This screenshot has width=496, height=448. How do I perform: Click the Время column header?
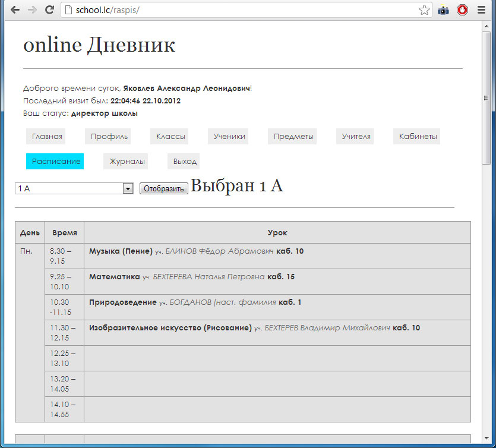65,232
